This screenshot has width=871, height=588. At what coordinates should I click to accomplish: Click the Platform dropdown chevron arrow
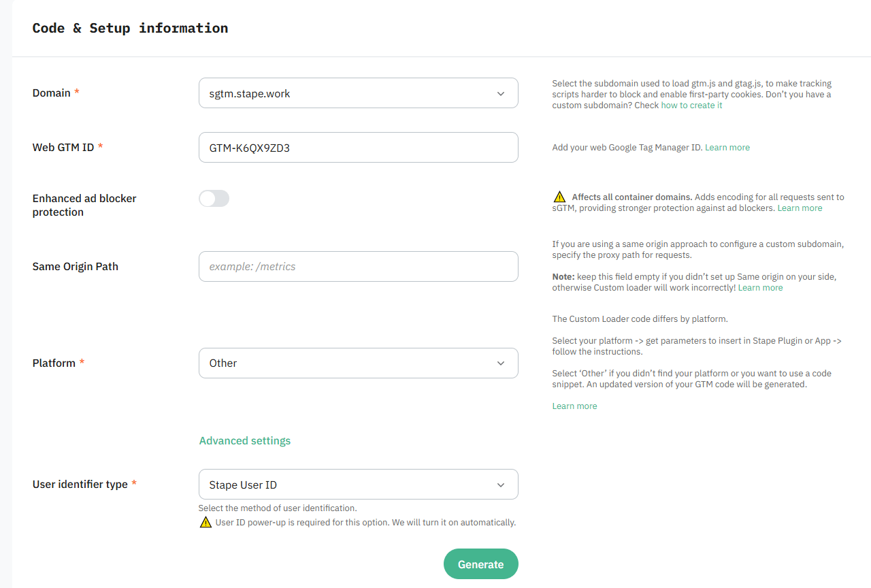[501, 363]
